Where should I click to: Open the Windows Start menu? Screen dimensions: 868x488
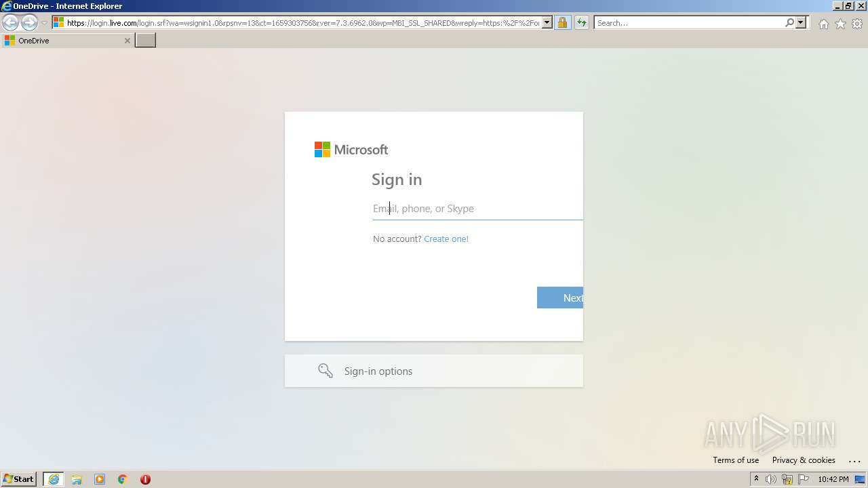[x=19, y=479]
